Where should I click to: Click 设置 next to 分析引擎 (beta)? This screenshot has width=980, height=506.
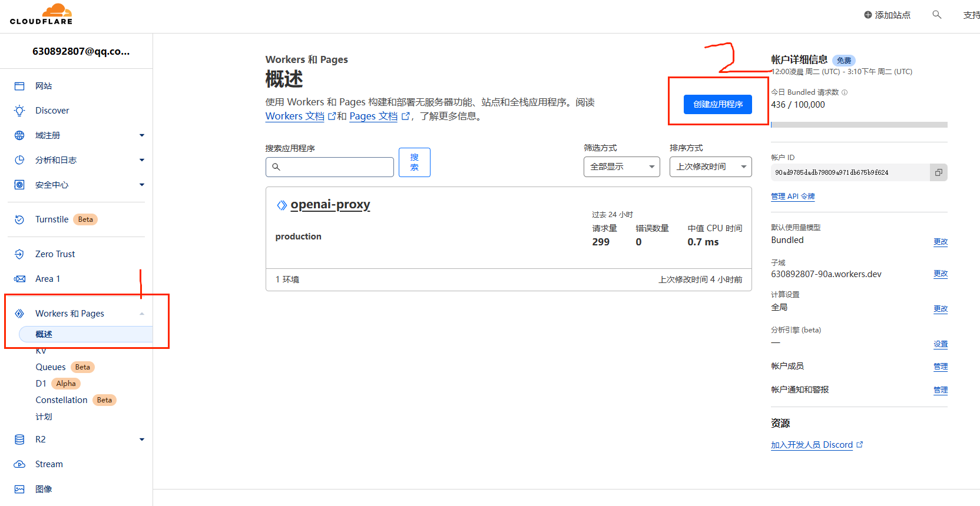[x=941, y=344]
